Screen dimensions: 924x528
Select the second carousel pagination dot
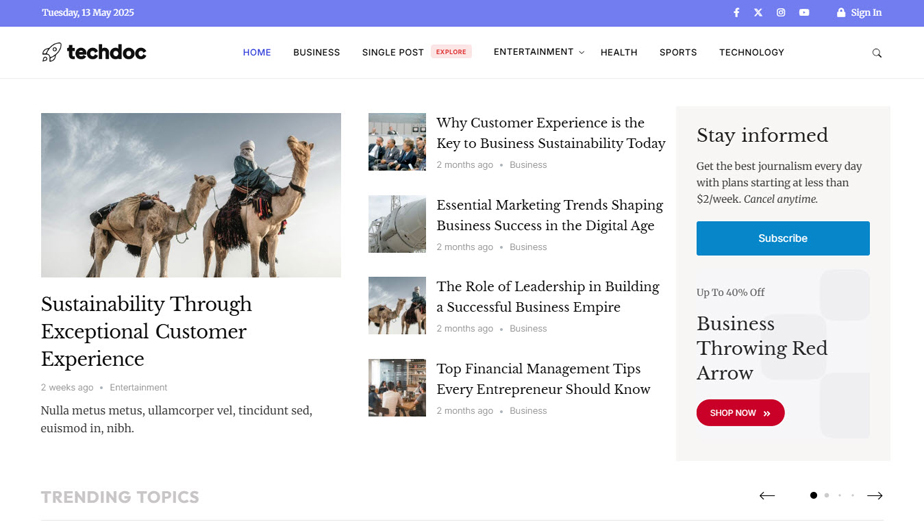coord(827,496)
